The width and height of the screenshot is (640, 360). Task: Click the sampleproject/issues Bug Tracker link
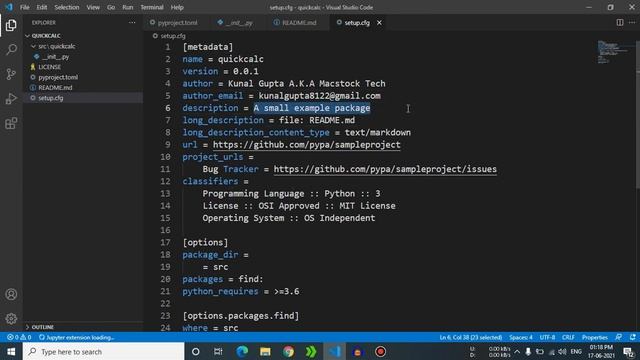[385, 169]
